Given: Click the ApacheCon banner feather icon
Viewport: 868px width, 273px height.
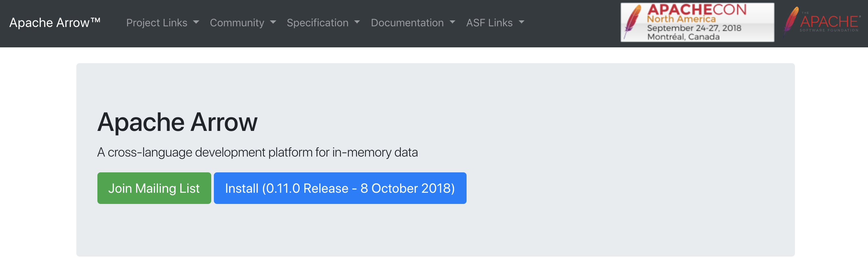Looking at the screenshot, I should pos(632,22).
